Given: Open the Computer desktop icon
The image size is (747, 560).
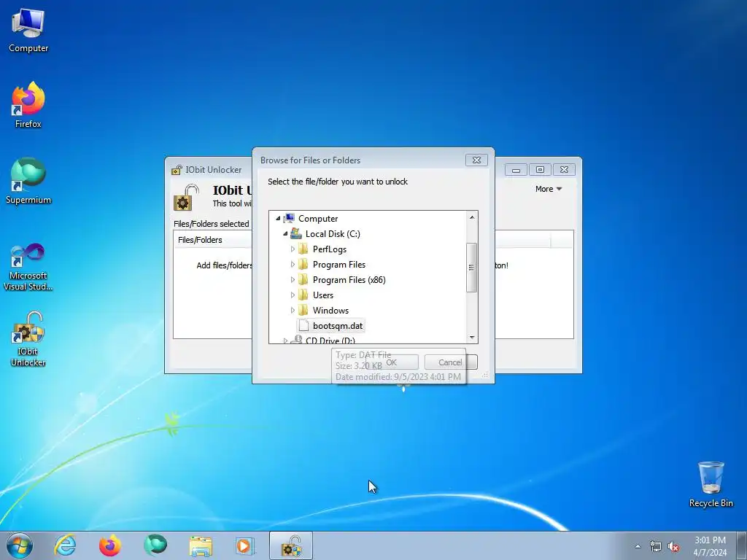Looking at the screenshot, I should [28, 31].
